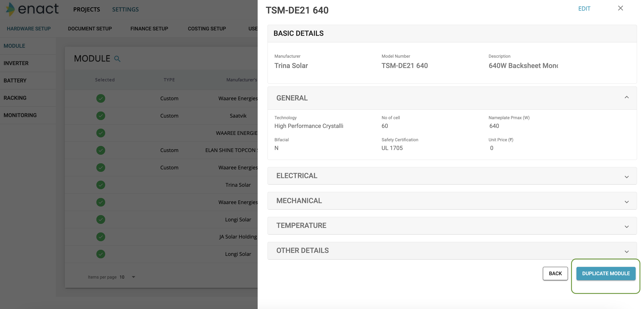Open the items per page dropdown

click(133, 277)
